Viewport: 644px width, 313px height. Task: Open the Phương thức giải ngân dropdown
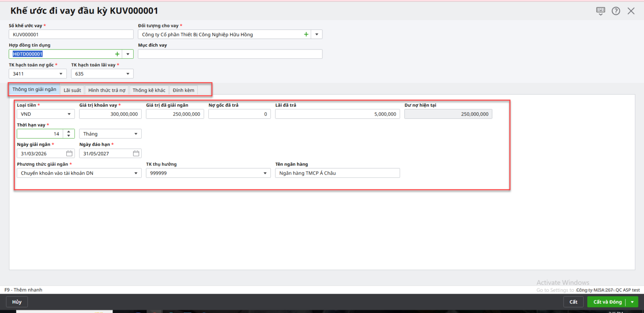click(136, 173)
